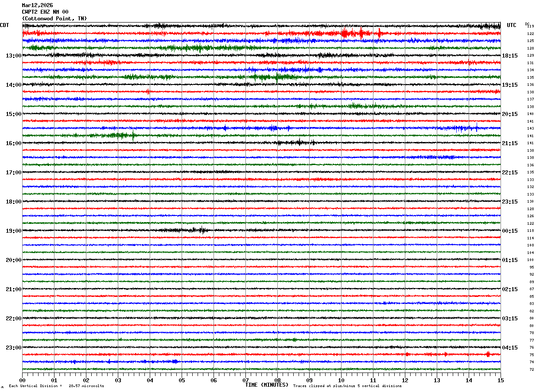Click the DC offset value 89
The width and height of the screenshot is (536, 392).
(532, 282)
